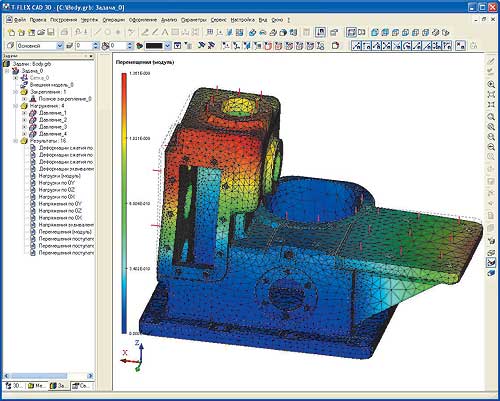This screenshot has width=500, height=401.
Task: Click the shaded cube render icon
Action: coord(283,32)
